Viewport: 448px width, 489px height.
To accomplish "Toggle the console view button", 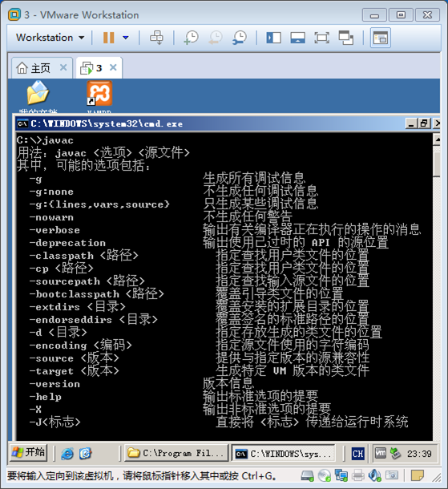I will click(381, 38).
